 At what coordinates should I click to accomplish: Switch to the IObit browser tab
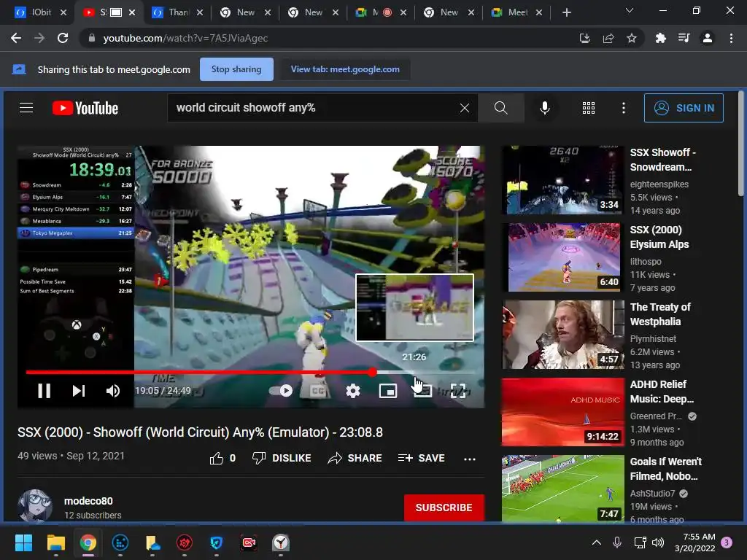click(x=41, y=12)
